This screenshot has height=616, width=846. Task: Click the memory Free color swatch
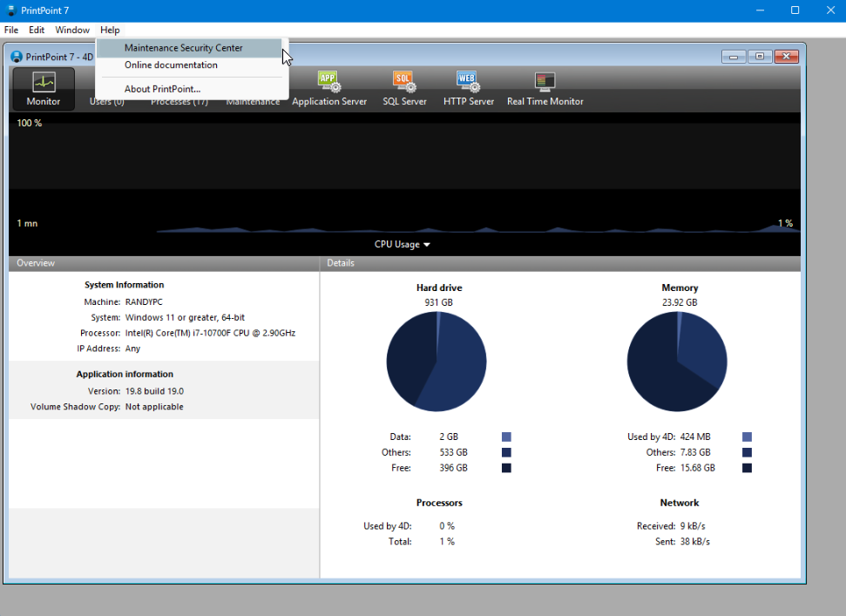coord(747,468)
